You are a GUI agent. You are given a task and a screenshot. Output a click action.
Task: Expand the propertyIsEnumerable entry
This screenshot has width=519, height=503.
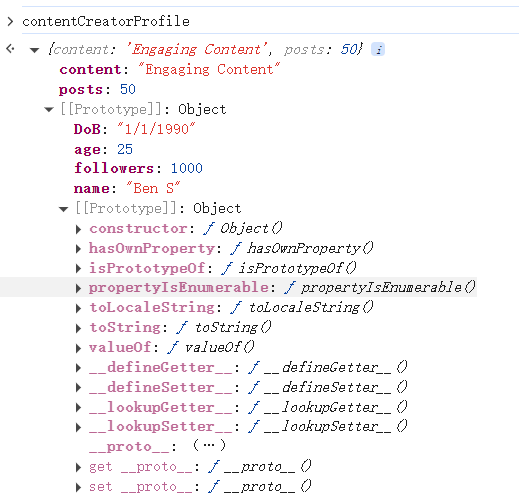click(x=78, y=288)
